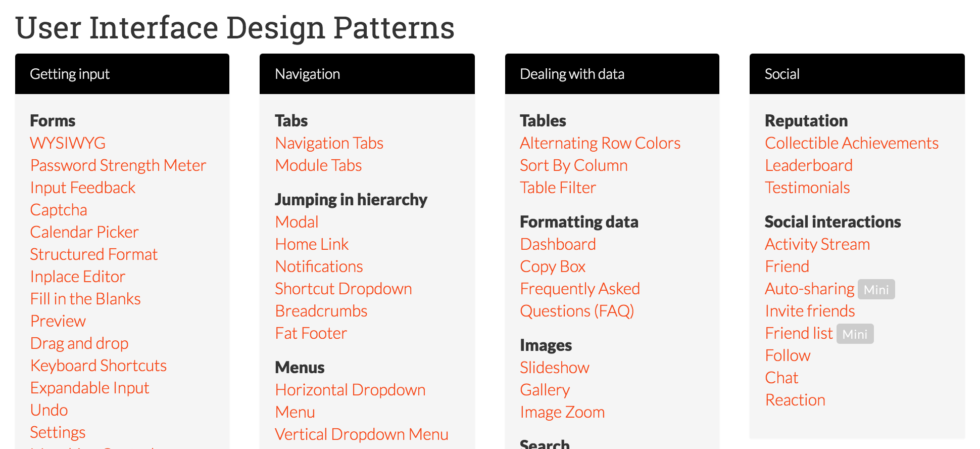Open the Friend list pattern
Image resolution: width=980 pixels, height=449 pixels.
tap(799, 333)
